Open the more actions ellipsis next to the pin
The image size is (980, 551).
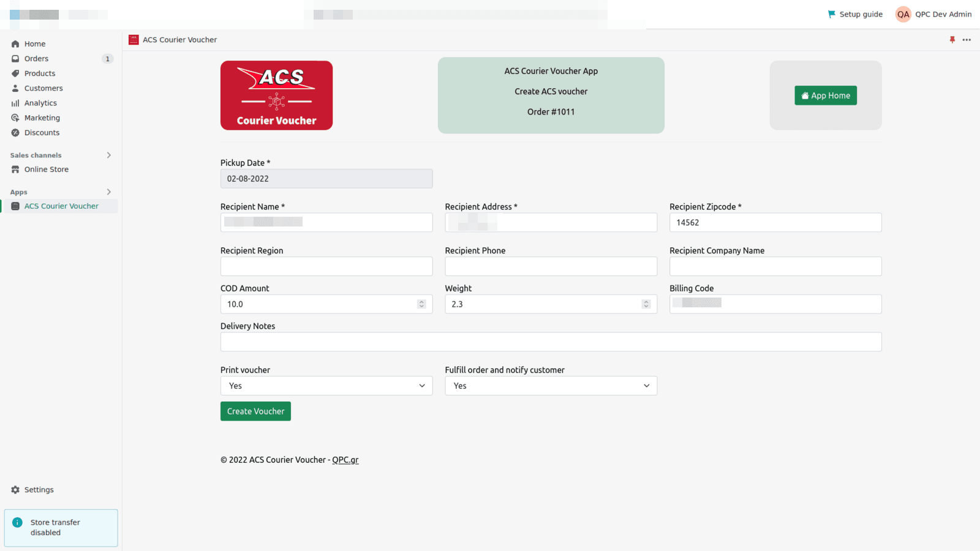[967, 39]
